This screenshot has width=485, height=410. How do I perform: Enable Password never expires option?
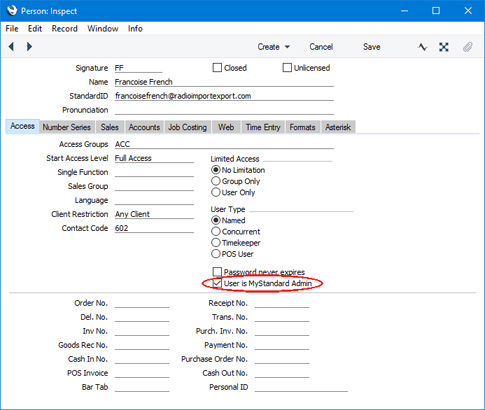pyautogui.click(x=217, y=272)
